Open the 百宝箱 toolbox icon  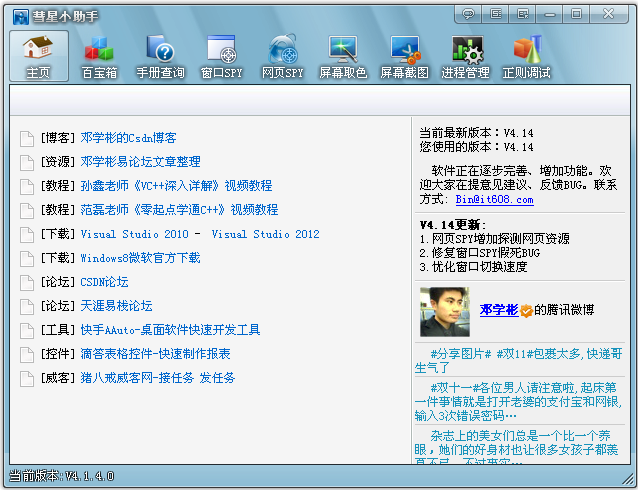tap(99, 56)
